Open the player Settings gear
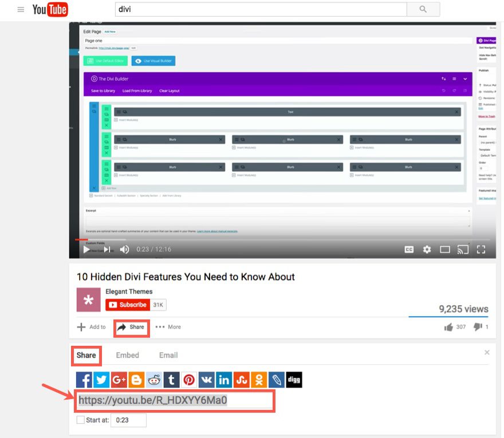This screenshot has width=504, height=438. [427, 250]
